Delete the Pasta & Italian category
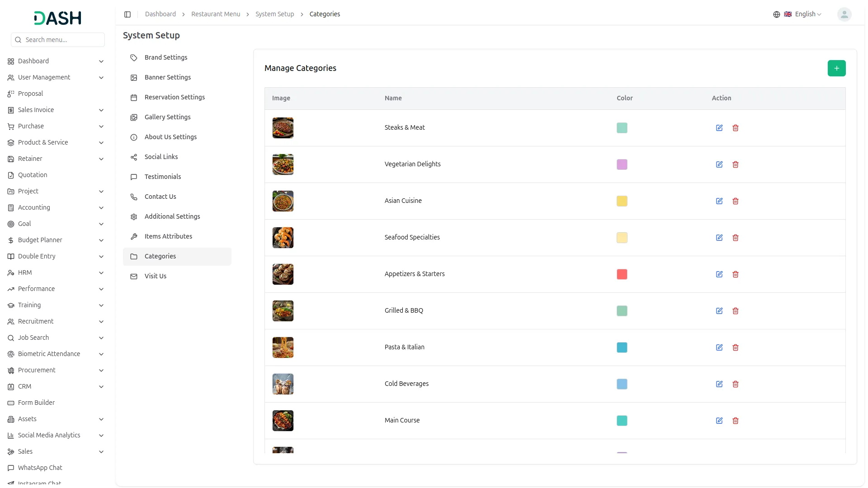Screen dimensions: 868x488 click(x=736, y=347)
